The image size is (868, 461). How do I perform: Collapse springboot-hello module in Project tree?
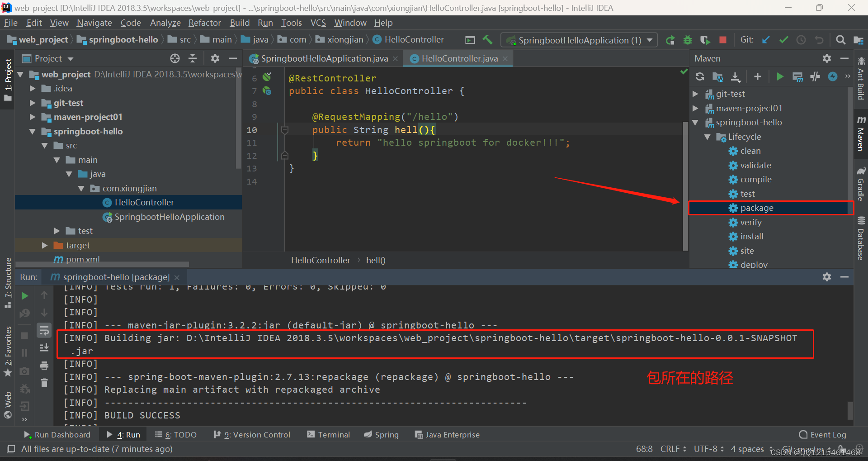pyautogui.click(x=33, y=132)
